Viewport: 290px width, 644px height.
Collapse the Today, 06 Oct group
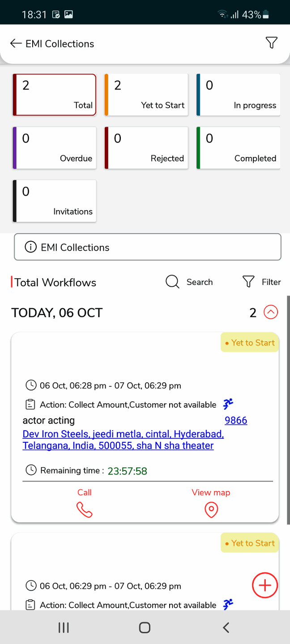coord(271,312)
